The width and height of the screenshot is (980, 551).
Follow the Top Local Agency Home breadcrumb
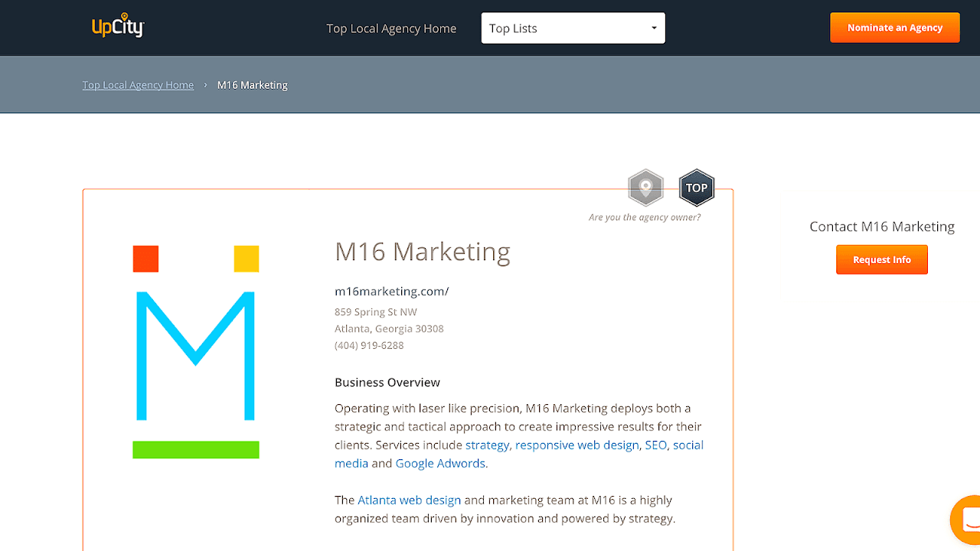tap(138, 84)
